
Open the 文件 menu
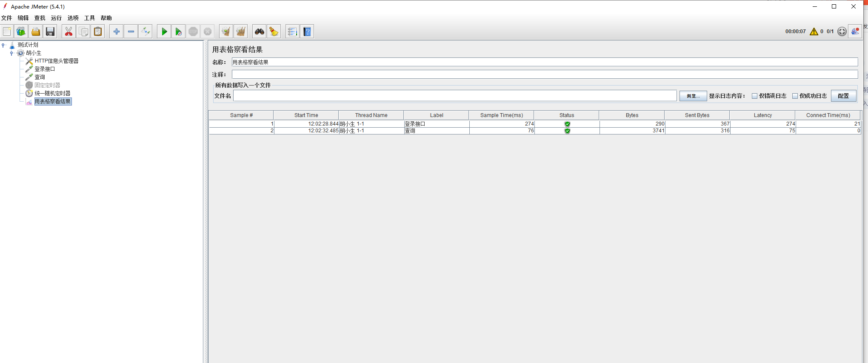[x=7, y=18]
